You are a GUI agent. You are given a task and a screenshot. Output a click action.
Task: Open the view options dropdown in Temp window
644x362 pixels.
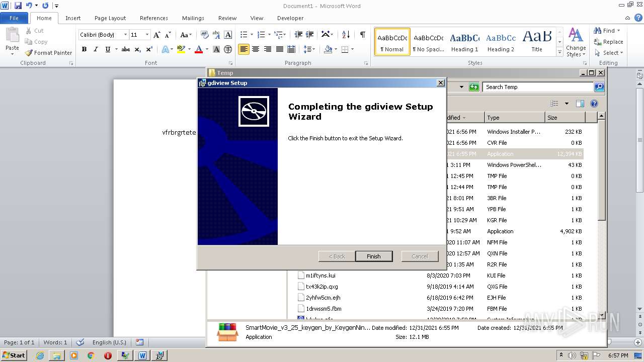(567, 104)
